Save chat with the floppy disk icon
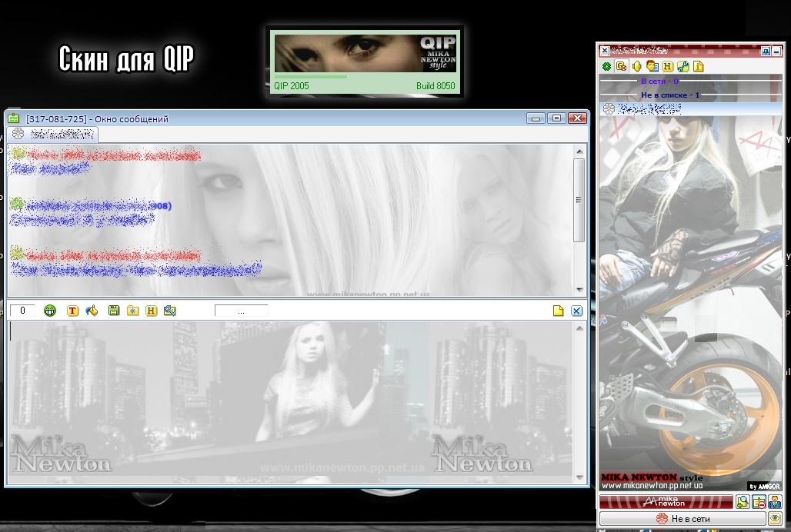 114,311
